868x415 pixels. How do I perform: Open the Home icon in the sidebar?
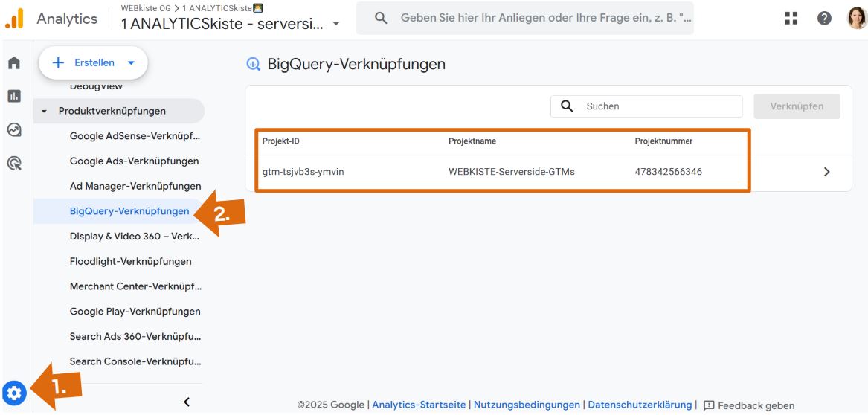click(x=14, y=63)
